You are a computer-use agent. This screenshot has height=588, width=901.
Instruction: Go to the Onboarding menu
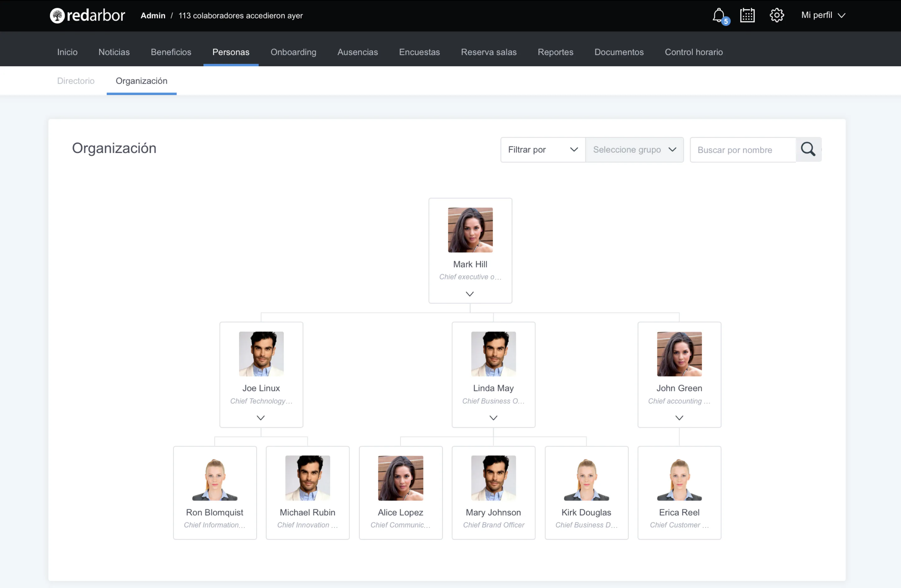click(293, 52)
